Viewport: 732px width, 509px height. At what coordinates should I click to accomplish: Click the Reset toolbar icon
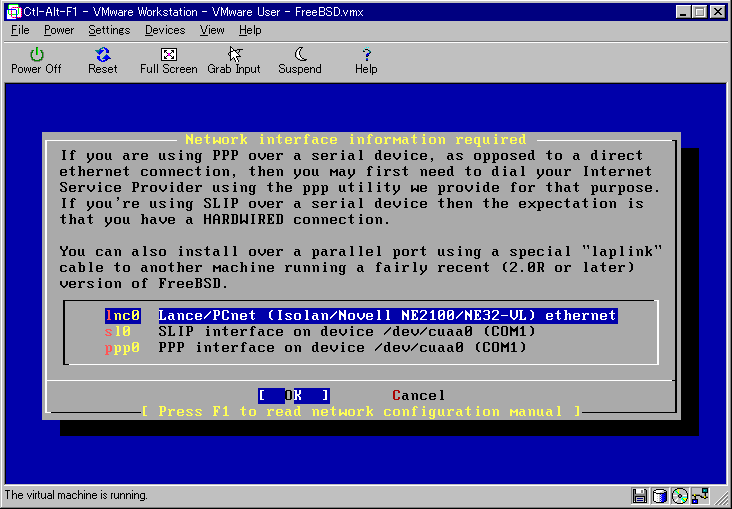click(103, 55)
